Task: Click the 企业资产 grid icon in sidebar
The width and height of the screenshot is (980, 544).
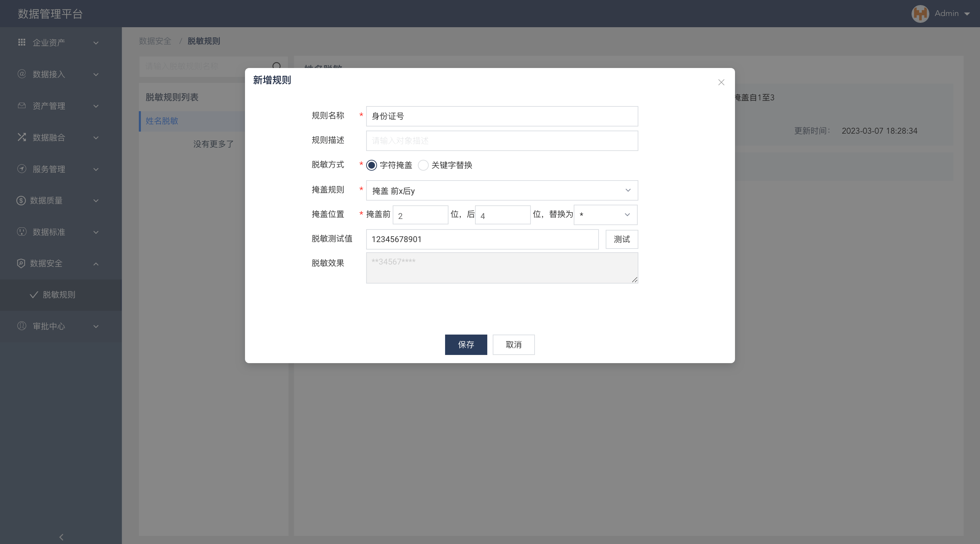Action: (x=22, y=42)
